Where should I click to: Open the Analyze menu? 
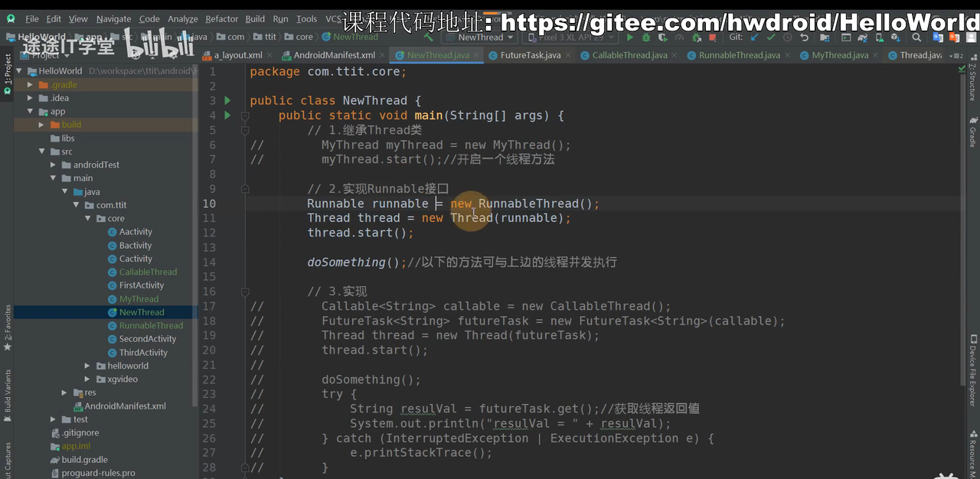click(x=182, y=18)
